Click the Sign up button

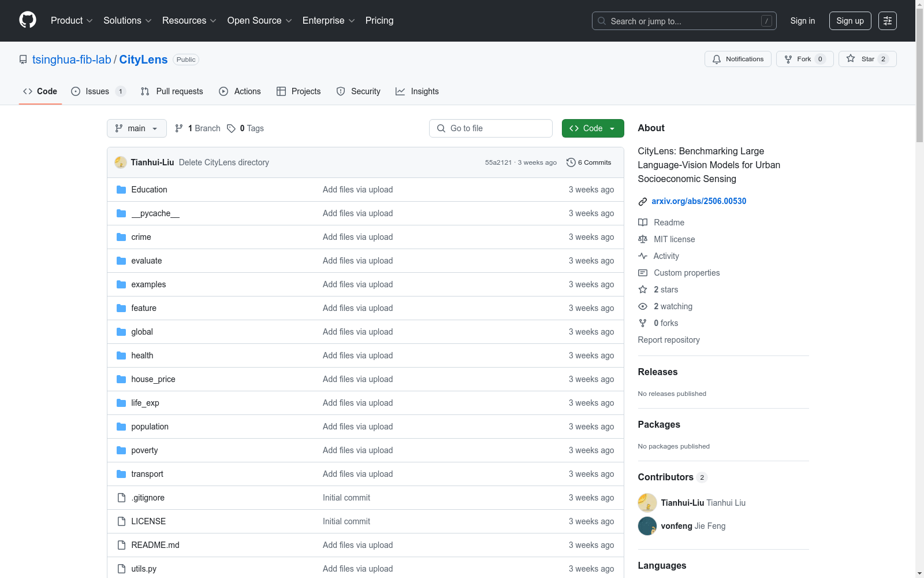pyautogui.click(x=850, y=21)
